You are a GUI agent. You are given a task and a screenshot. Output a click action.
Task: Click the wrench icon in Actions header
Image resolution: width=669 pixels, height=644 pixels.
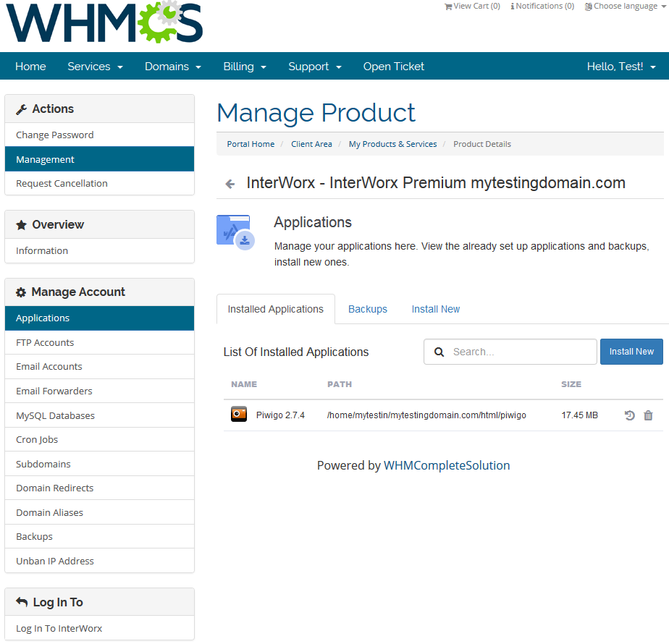tap(21, 109)
